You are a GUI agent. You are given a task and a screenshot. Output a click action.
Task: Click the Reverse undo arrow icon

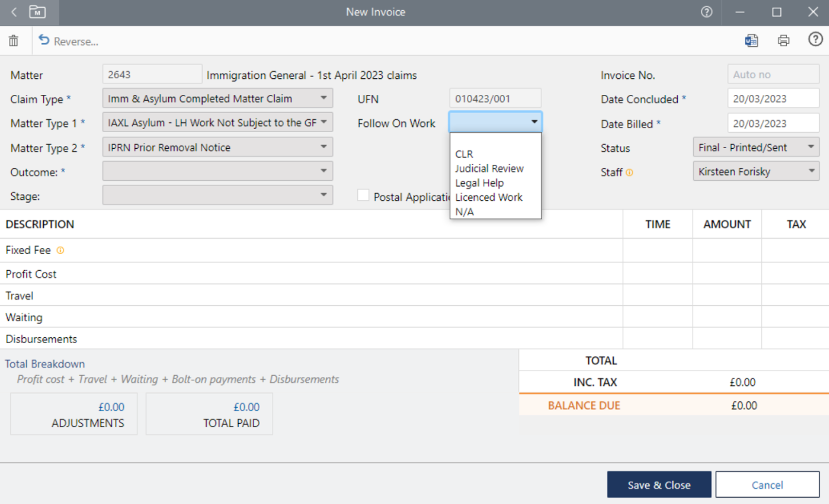click(44, 40)
